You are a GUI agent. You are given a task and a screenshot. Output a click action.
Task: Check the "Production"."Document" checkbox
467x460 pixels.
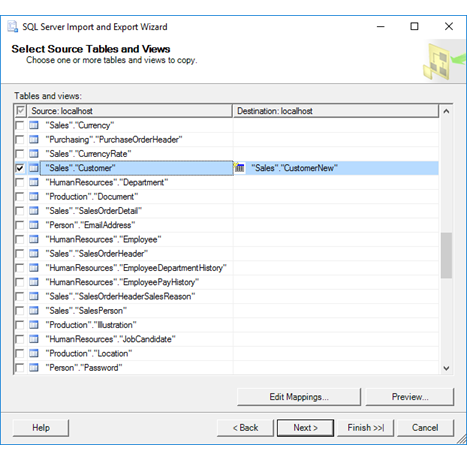[20, 197]
